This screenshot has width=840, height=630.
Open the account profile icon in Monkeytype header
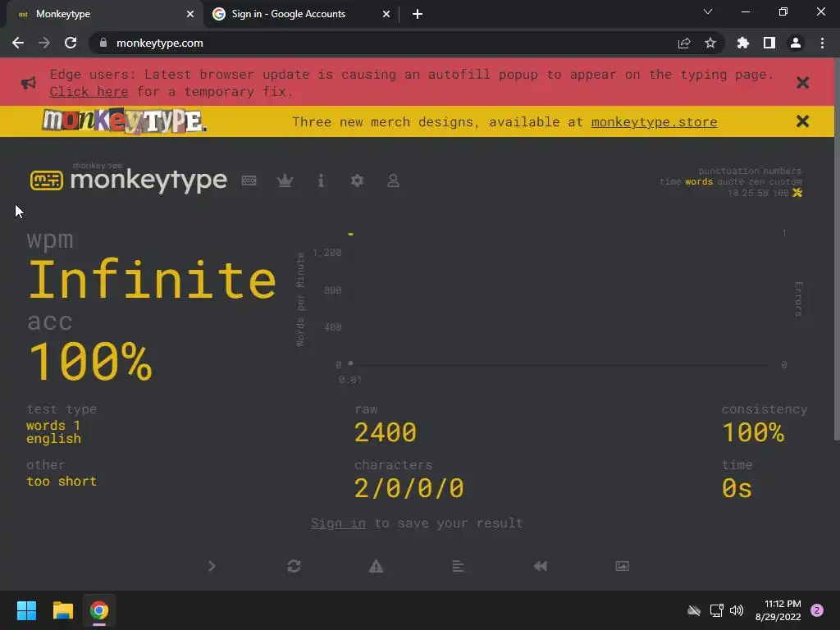click(x=393, y=180)
